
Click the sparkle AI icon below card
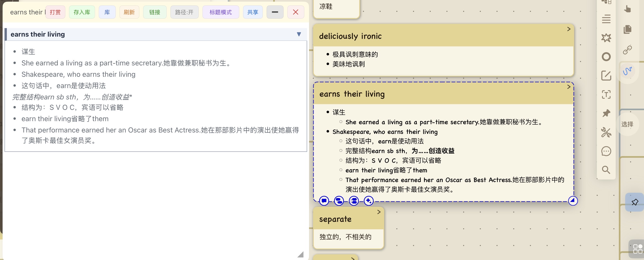[x=368, y=201]
